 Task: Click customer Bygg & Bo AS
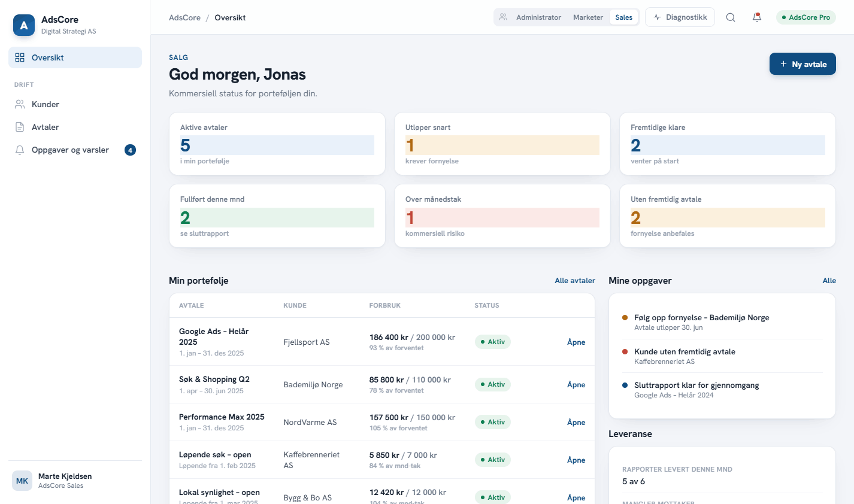click(x=308, y=498)
